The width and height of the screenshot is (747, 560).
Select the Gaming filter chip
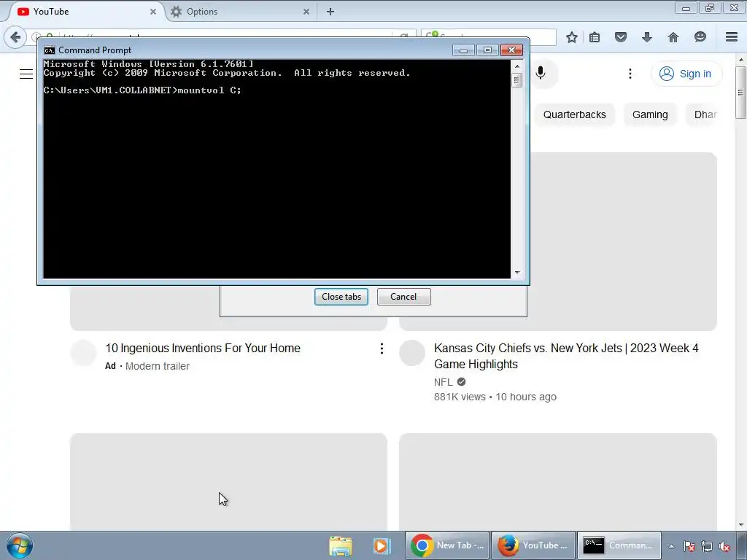(650, 114)
